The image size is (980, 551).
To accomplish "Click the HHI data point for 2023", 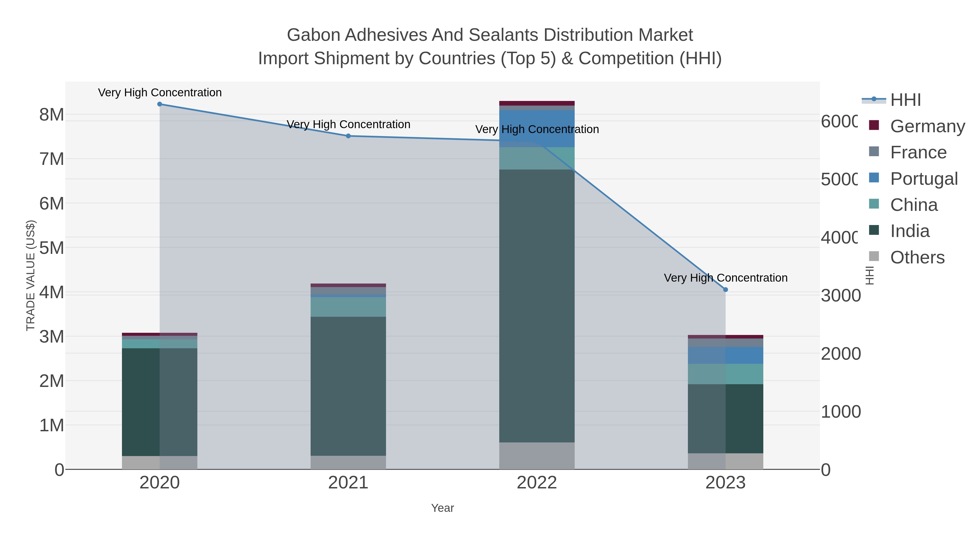I will (x=725, y=290).
